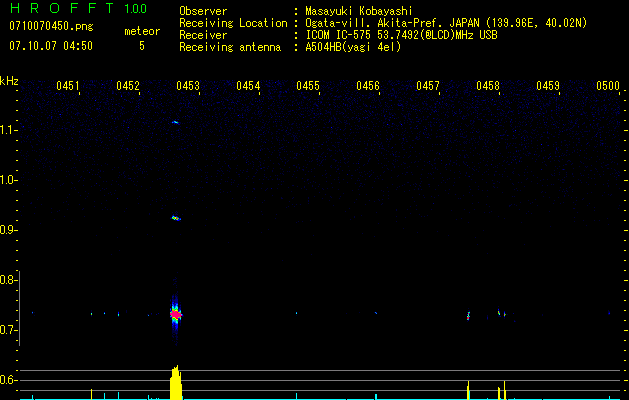Click the 0454 time axis label
The height and width of the screenshot is (400, 629).
pyautogui.click(x=248, y=86)
